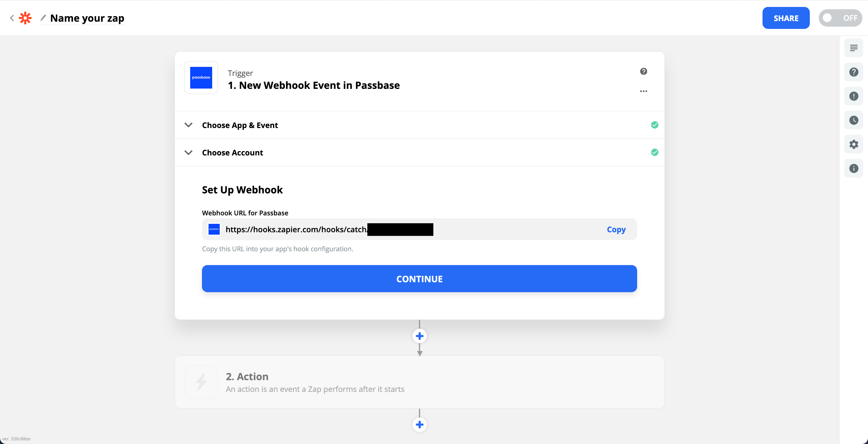Viewport: 868px width, 444px height.
Task: Go back using the left arrow
Action: pyautogui.click(x=12, y=18)
